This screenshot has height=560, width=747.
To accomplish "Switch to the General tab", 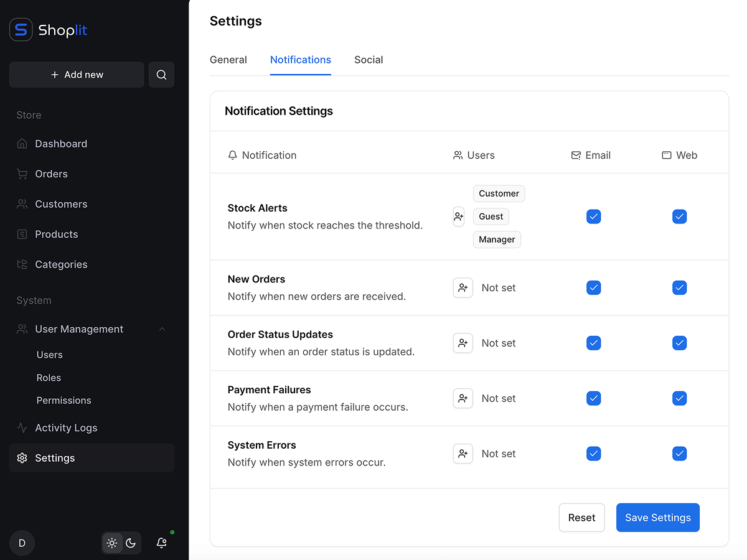I will [x=228, y=60].
